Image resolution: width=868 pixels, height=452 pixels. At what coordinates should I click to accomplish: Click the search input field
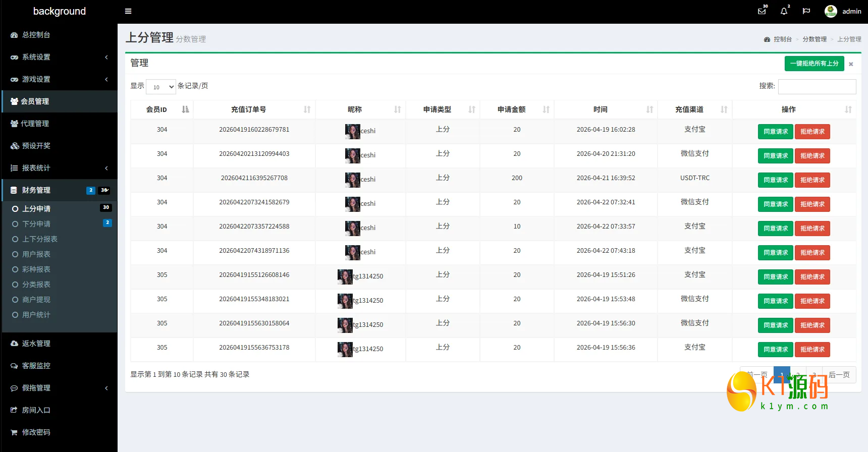[x=817, y=87]
